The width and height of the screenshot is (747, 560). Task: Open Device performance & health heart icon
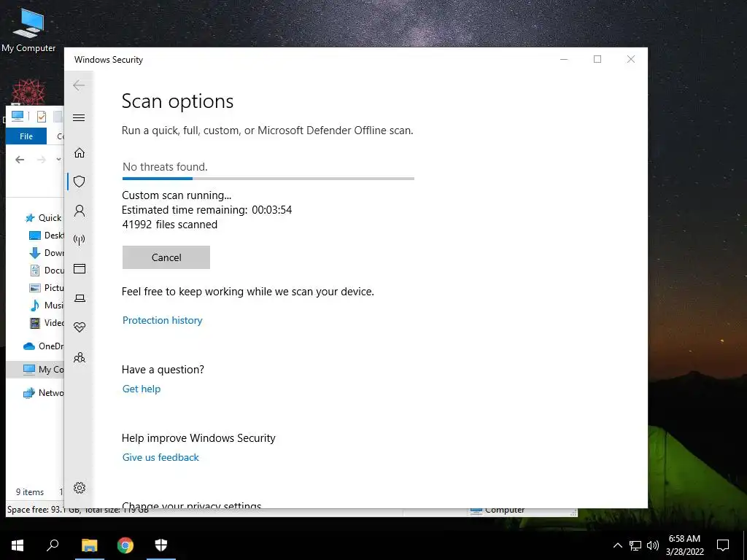click(79, 327)
